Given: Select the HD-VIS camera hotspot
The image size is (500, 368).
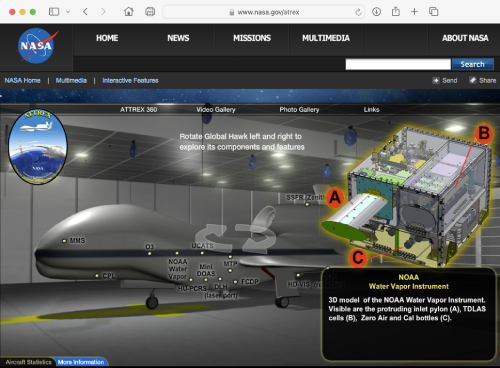Looking at the screenshot, I should pyautogui.click(x=298, y=275).
